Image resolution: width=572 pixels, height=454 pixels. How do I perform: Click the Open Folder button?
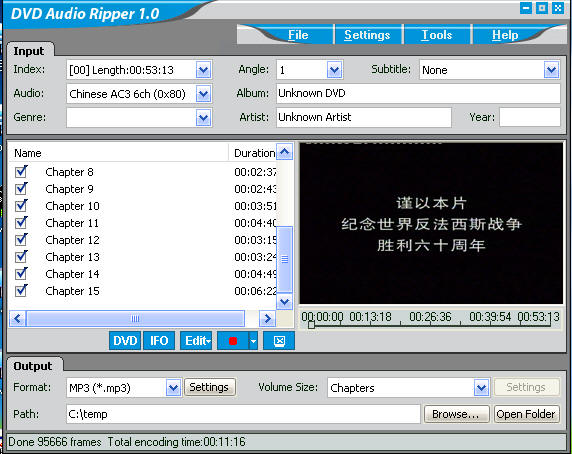[526, 414]
